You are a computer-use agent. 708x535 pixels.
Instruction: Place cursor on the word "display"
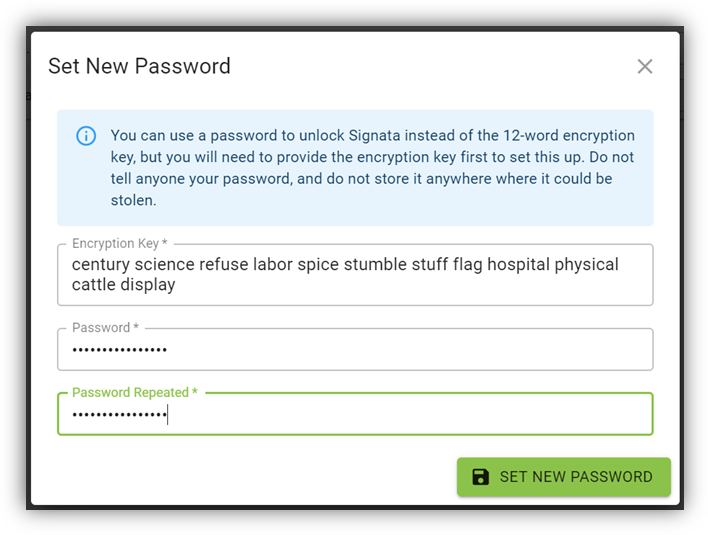tap(150, 285)
